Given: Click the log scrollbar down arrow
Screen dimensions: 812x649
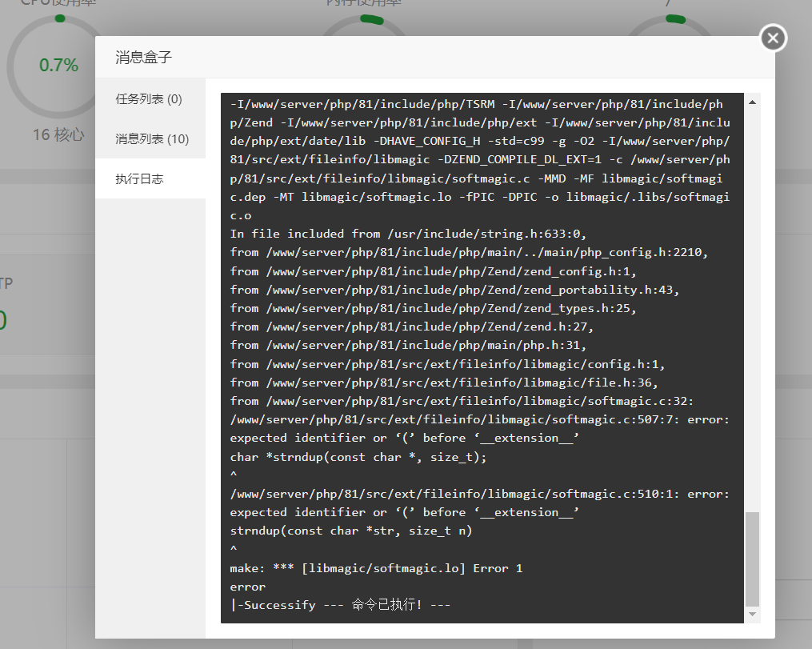Looking at the screenshot, I should (x=753, y=615).
